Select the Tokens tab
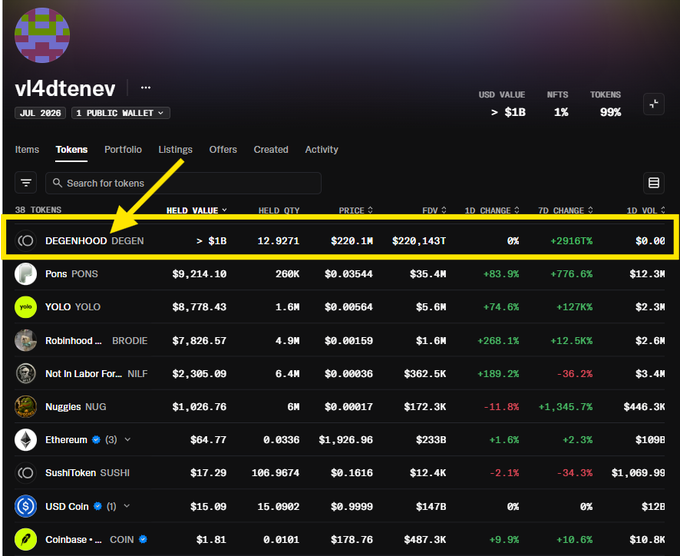The image size is (680, 556). pyautogui.click(x=72, y=150)
